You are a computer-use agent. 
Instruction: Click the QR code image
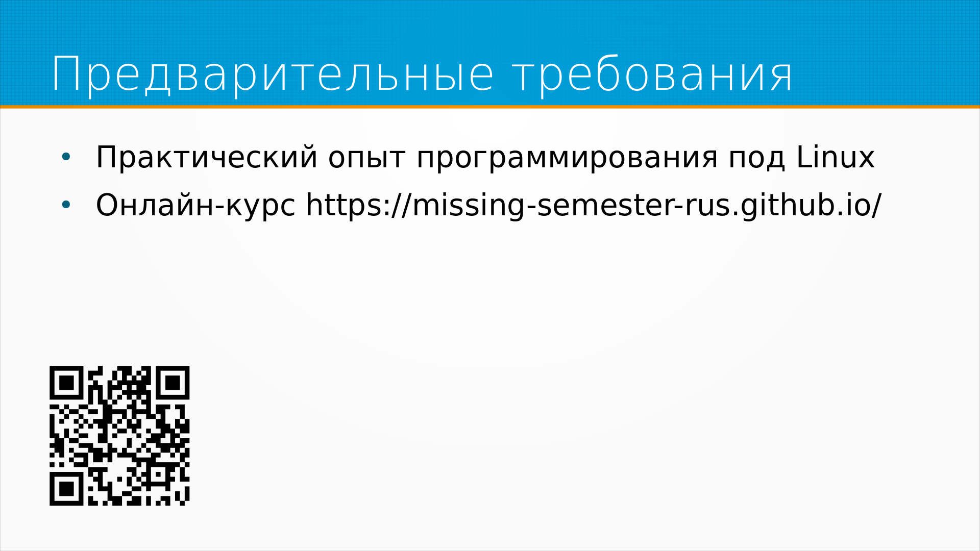click(x=119, y=436)
